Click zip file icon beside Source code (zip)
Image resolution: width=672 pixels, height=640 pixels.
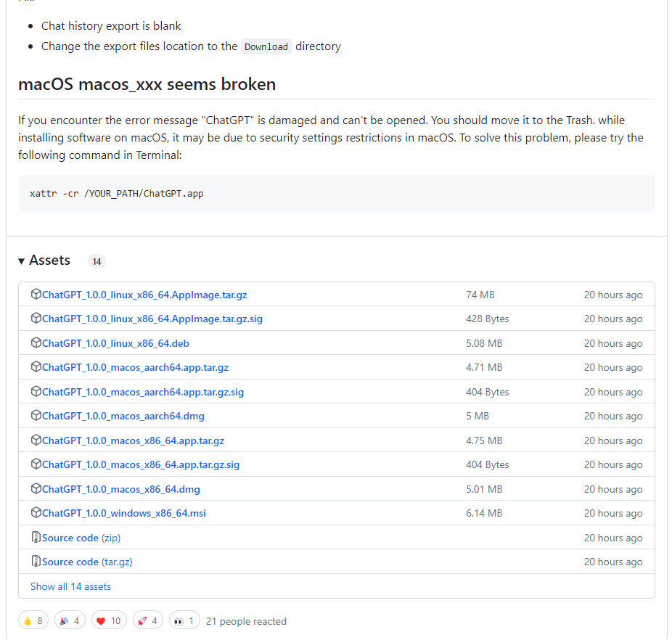[x=36, y=537]
